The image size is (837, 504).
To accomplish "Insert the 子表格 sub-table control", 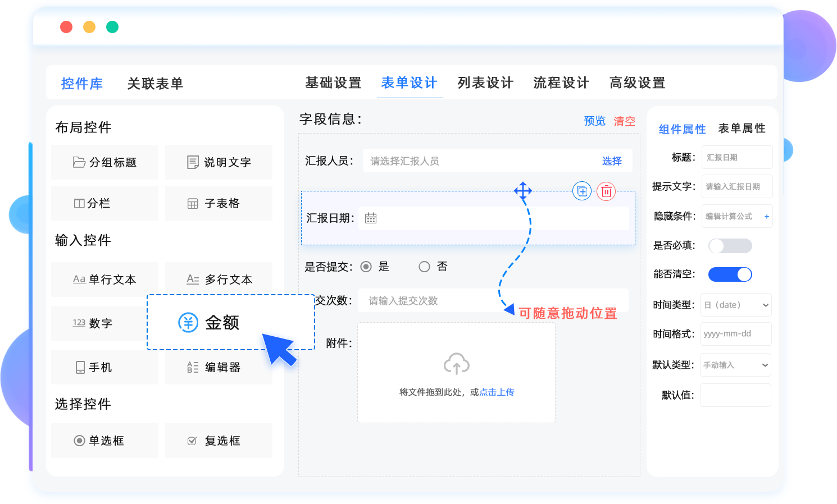I will pyautogui.click(x=219, y=203).
